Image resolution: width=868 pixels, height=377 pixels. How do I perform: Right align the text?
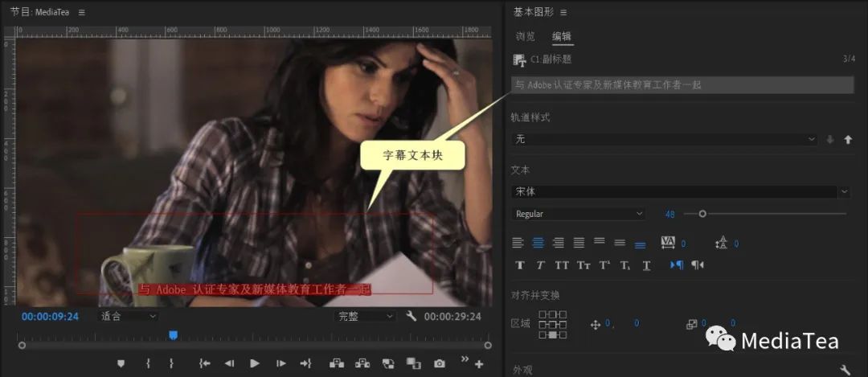[559, 243]
